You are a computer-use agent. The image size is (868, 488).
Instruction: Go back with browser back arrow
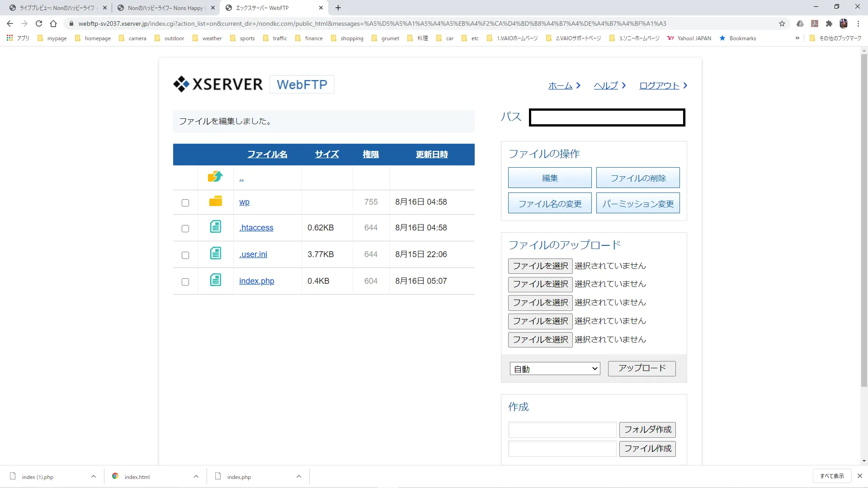[x=10, y=23]
